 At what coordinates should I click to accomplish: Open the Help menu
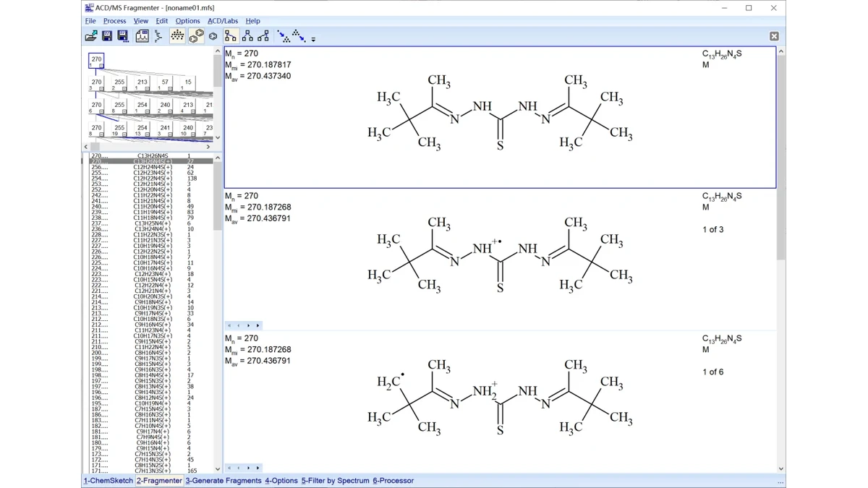pos(252,21)
